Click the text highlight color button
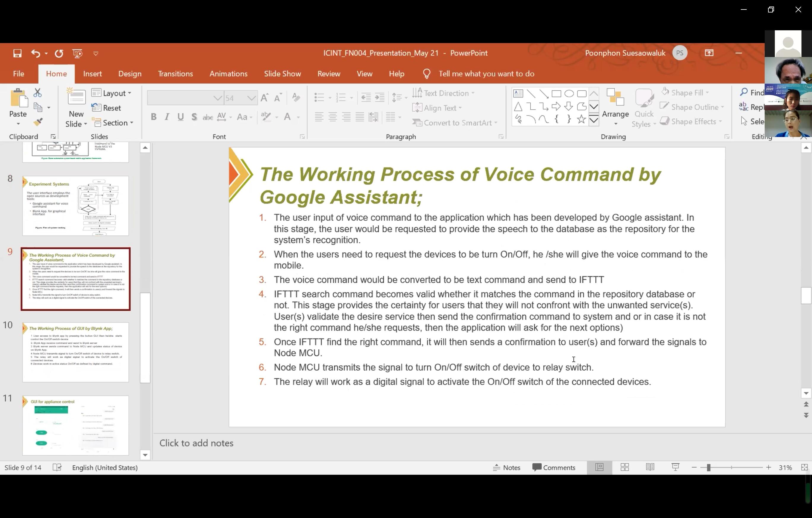812x518 pixels. point(266,117)
